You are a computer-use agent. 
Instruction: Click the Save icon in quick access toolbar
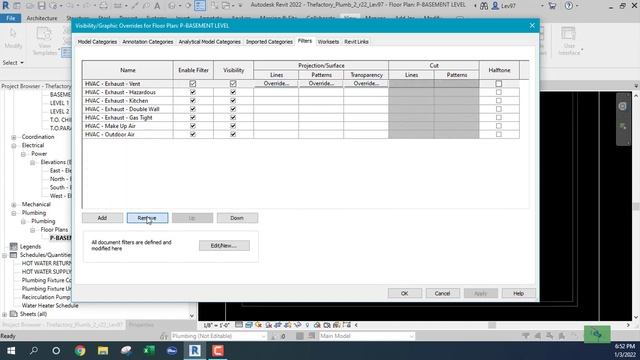[x=41, y=6]
